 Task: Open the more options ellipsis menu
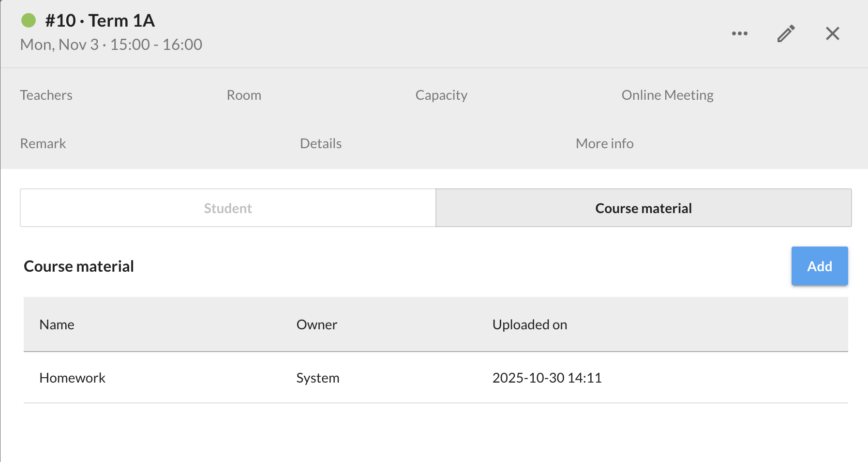pos(740,33)
